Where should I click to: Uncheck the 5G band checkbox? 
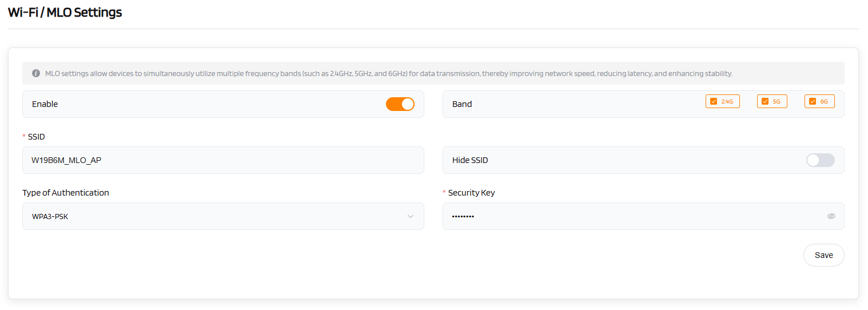(765, 101)
